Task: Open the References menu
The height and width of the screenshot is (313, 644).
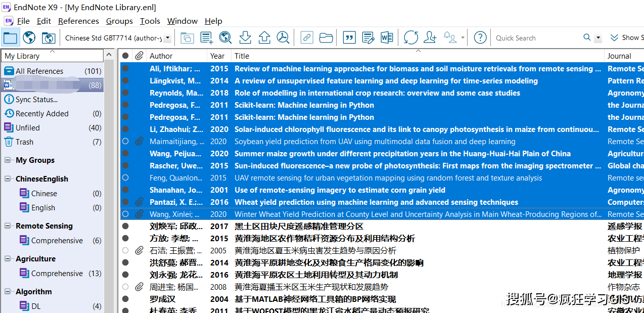Action: coord(78,21)
